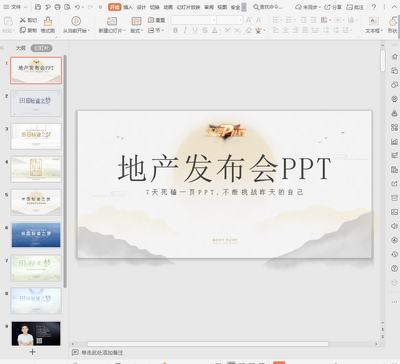Select the Insert (插入) ribbon tab
Image resolution: width=400 pixels, height=364 pixels.
(x=128, y=7)
